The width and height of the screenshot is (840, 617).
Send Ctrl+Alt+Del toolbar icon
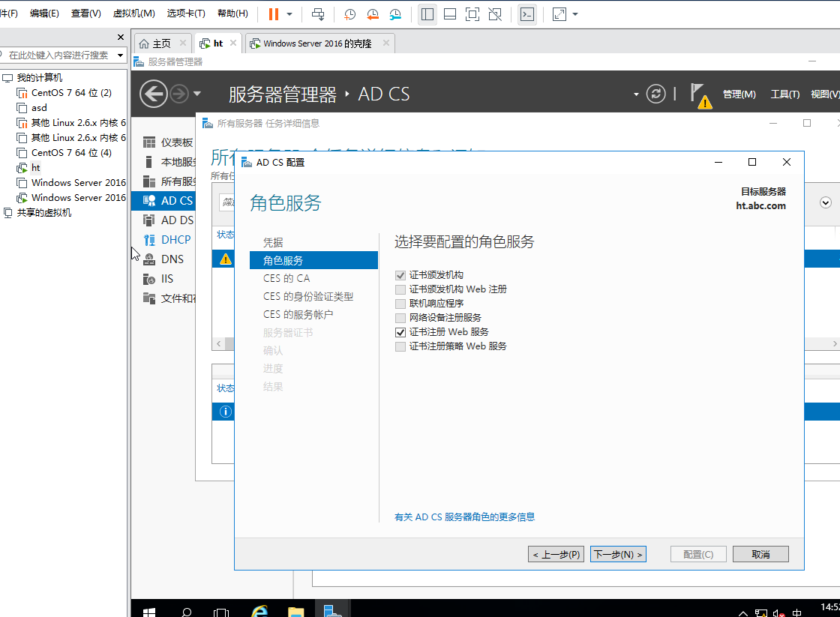click(x=318, y=14)
